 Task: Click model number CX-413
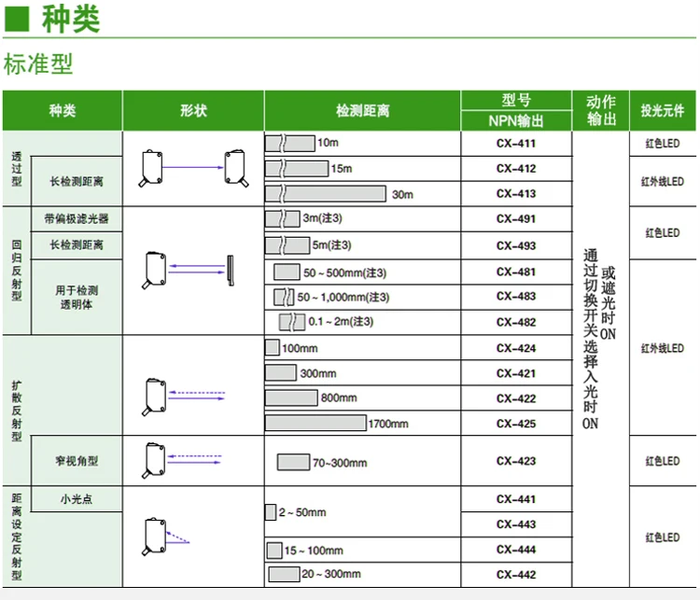tap(515, 194)
